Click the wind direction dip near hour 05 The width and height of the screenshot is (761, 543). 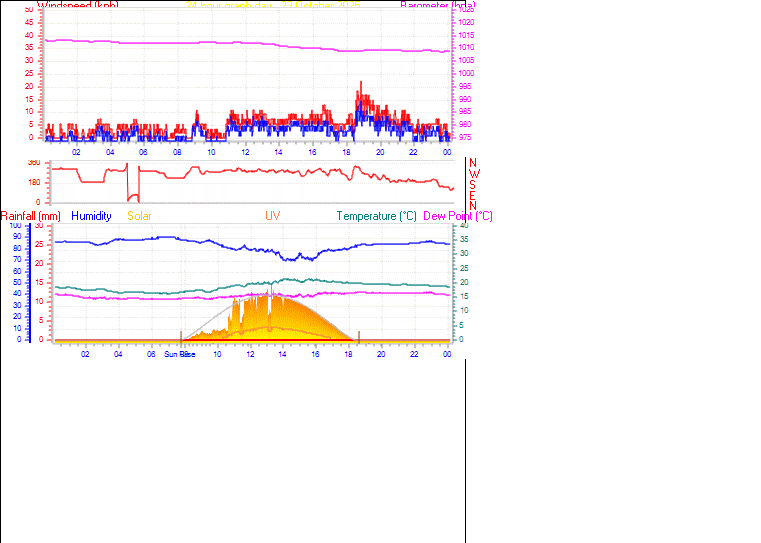click(128, 196)
